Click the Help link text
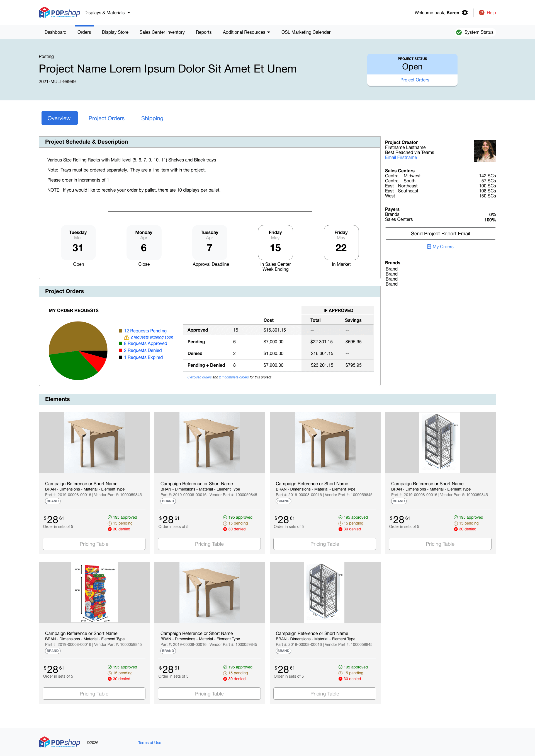Image resolution: width=535 pixels, height=756 pixels. (x=491, y=13)
